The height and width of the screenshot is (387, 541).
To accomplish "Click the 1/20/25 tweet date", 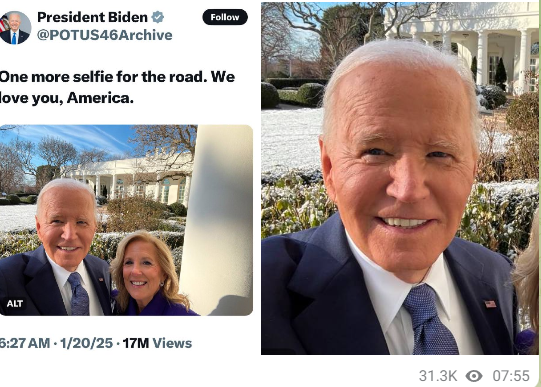I will pyautogui.click(x=86, y=343).
